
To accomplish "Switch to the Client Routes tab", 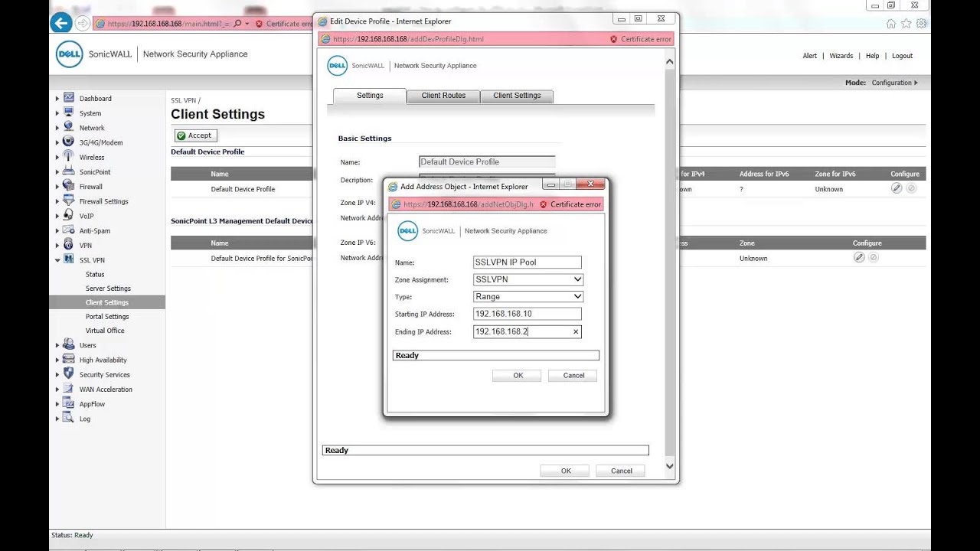I will pyautogui.click(x=443, y=96).
